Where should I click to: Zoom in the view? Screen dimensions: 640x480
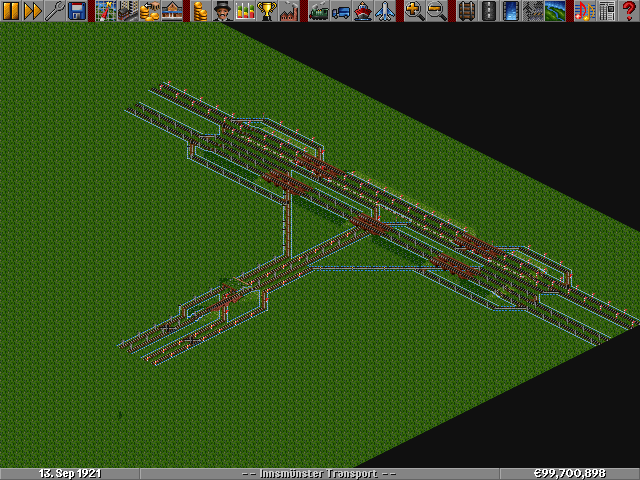pos(414,11)
